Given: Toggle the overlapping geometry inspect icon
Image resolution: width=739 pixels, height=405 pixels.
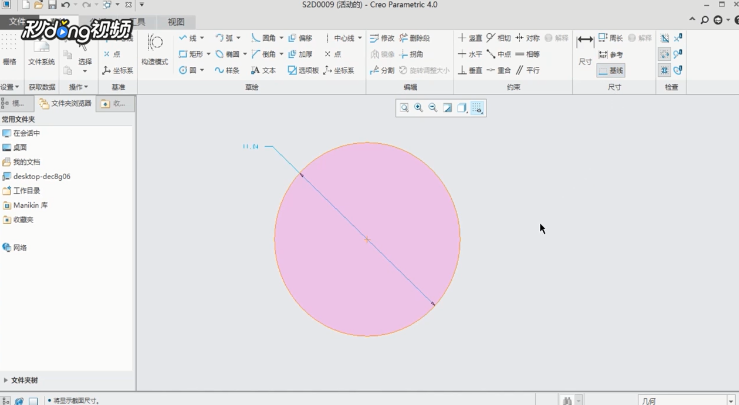Looking at the screenshot, I should 665,38.
